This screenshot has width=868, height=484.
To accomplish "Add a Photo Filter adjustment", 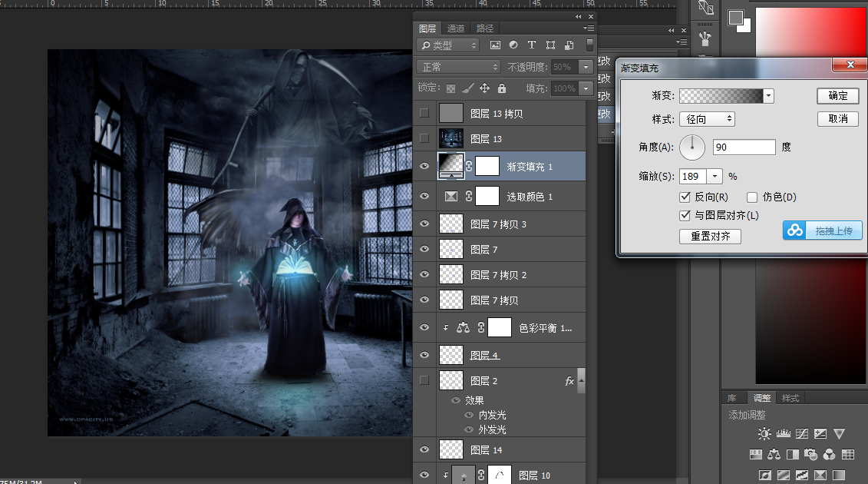I will [811, 455].
